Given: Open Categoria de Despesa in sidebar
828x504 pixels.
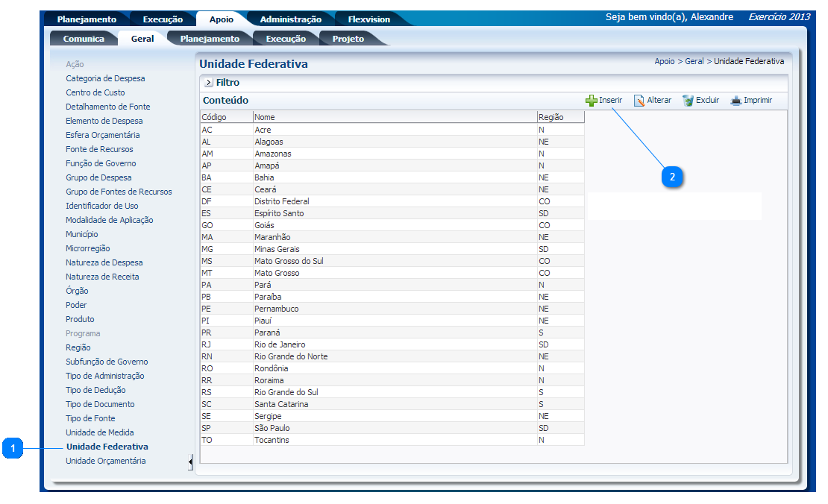Looking at the screenshot, I should (x=105, y=78).
